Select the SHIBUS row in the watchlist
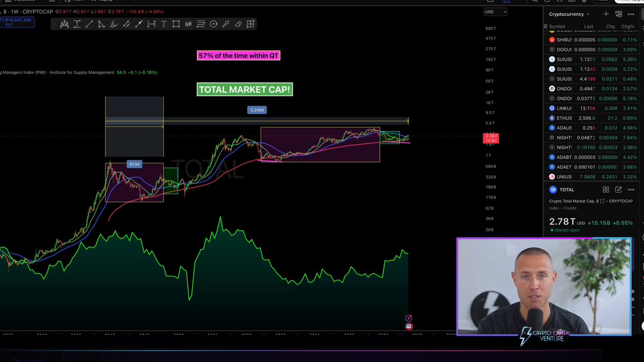 pos(593,40)
